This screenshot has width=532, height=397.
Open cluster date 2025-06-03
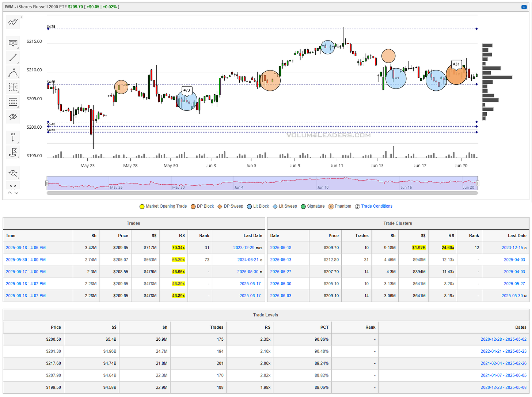point(281,296)
